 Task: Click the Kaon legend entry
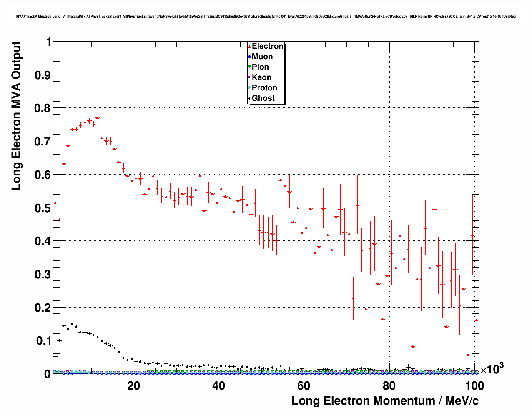coord(259,77)
